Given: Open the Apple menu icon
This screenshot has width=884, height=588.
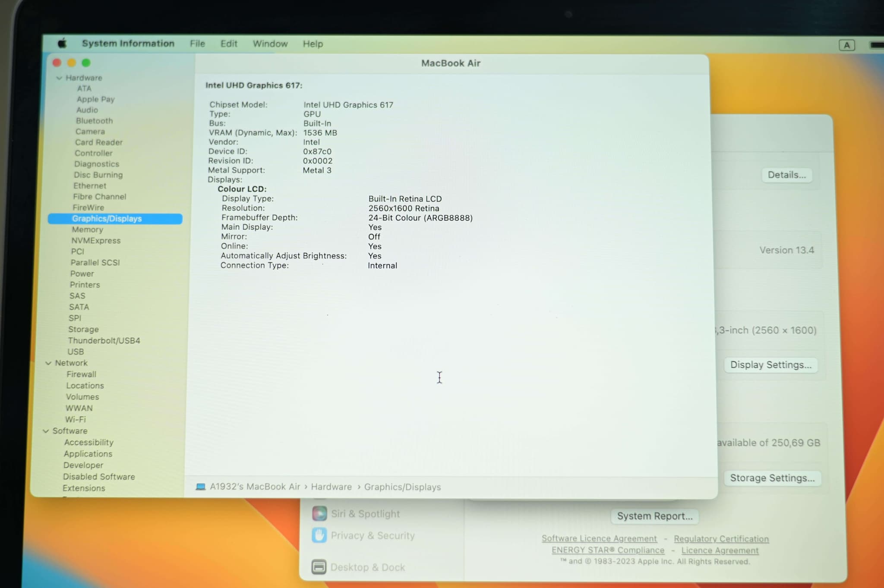Looking at the screenshot, I should click(62, 43).
